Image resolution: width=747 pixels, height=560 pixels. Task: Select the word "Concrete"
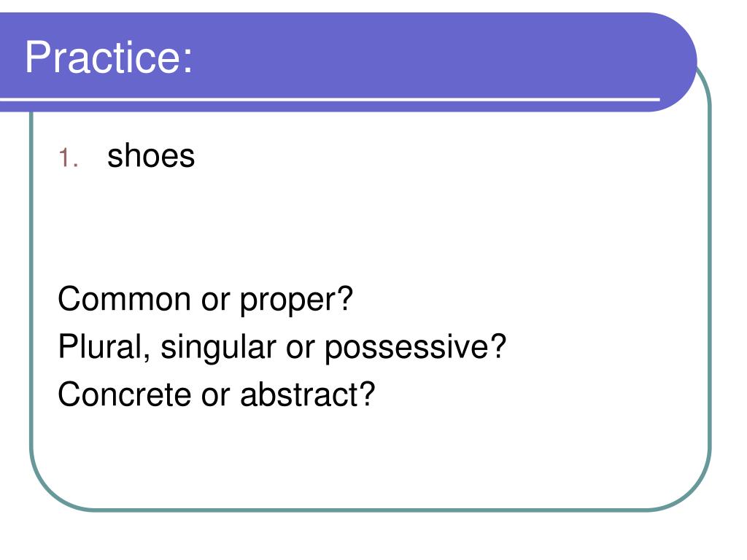click(x=124, y=394)
